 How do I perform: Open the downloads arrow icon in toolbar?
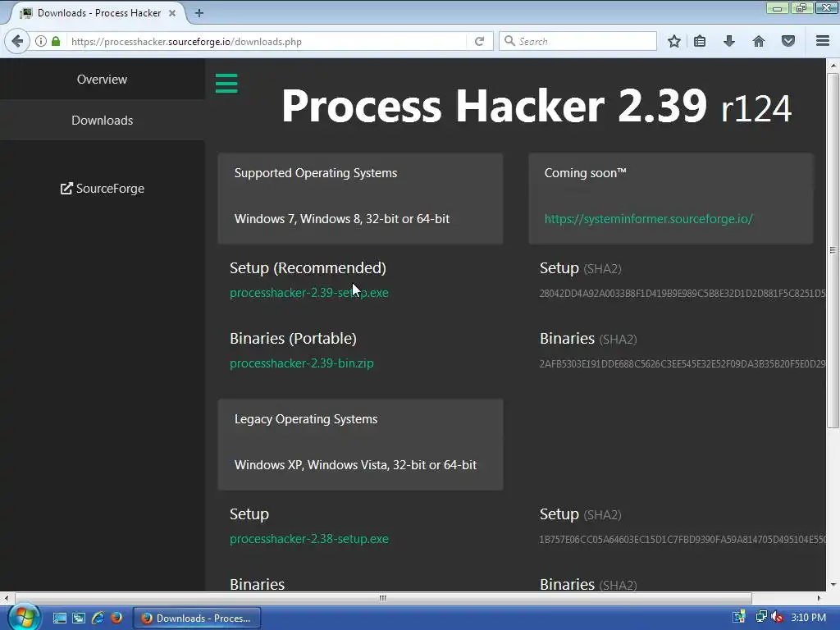click(729, 41)
